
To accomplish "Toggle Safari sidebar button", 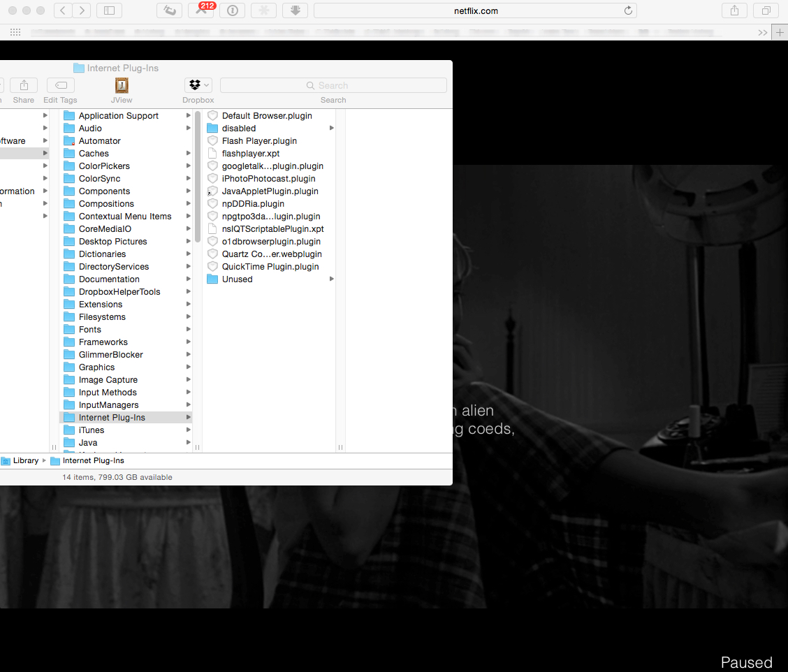I will click(x=109, y=10).
